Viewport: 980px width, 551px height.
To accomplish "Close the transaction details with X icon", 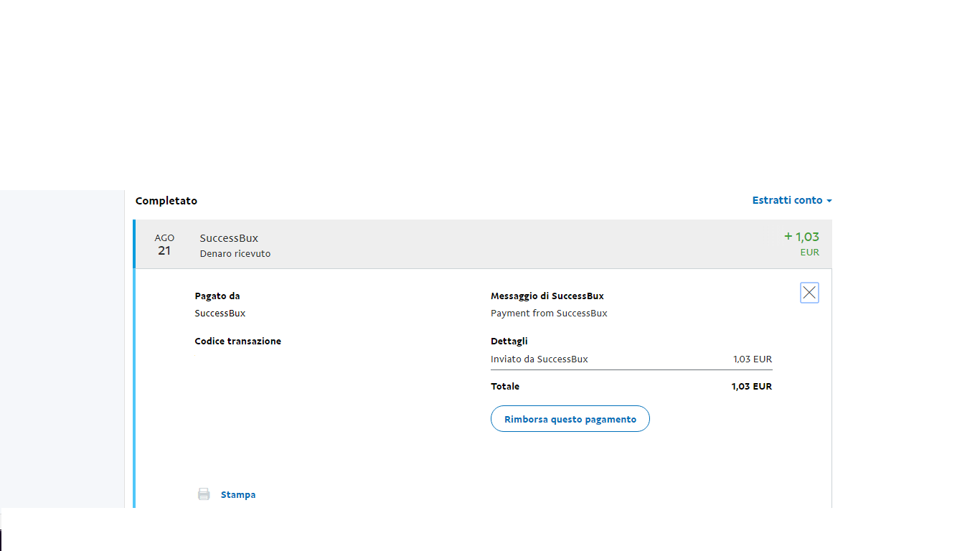I will pyautogui.click(x=809, y=293).
